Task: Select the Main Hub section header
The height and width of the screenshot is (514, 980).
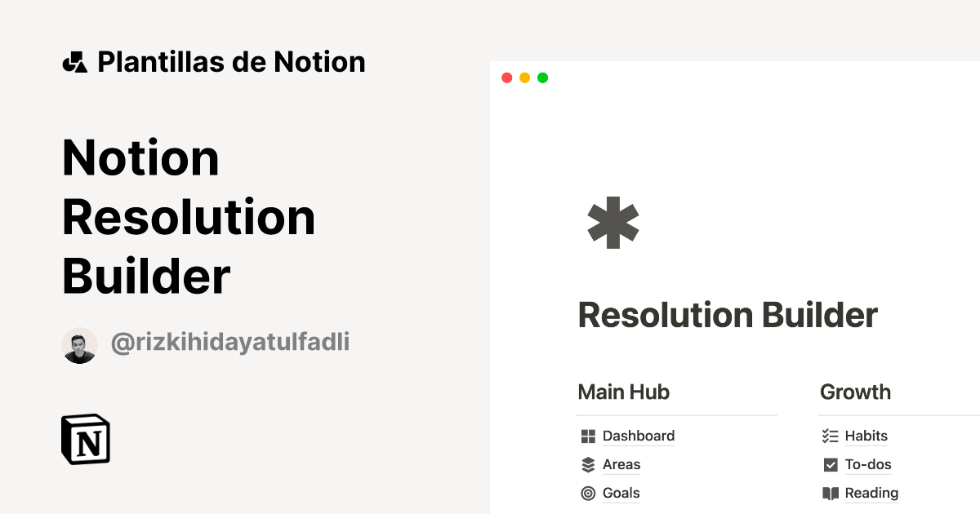Action: [x=623, y=392]
